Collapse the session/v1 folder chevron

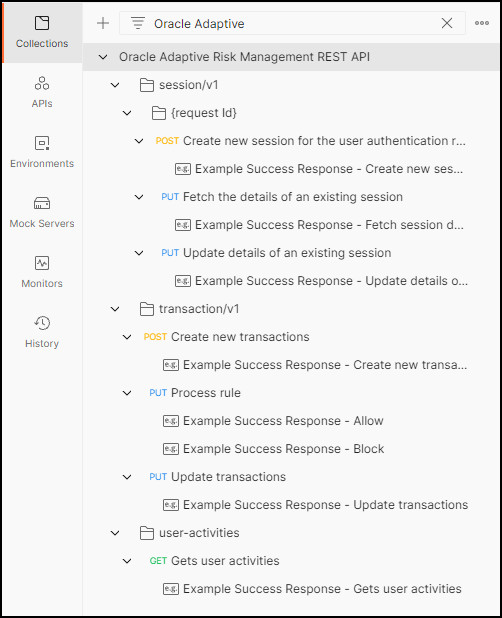pyautogui.click(x=115, y=85)
